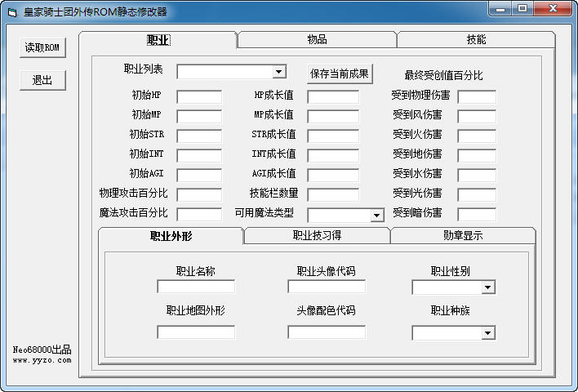Click the STR成长值 input field
The height and width of the screenshot is (392, 578).
pyautogui.click(x=333, y=136)
